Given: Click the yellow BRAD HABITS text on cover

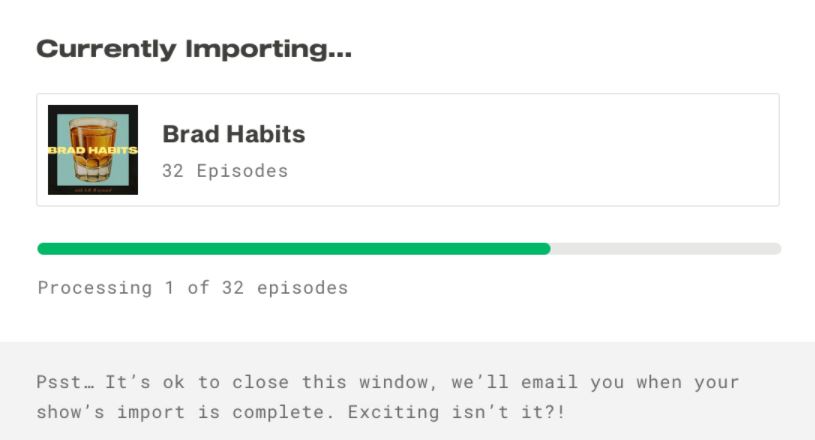Looking at the screenshot, I should pos(92,151).
